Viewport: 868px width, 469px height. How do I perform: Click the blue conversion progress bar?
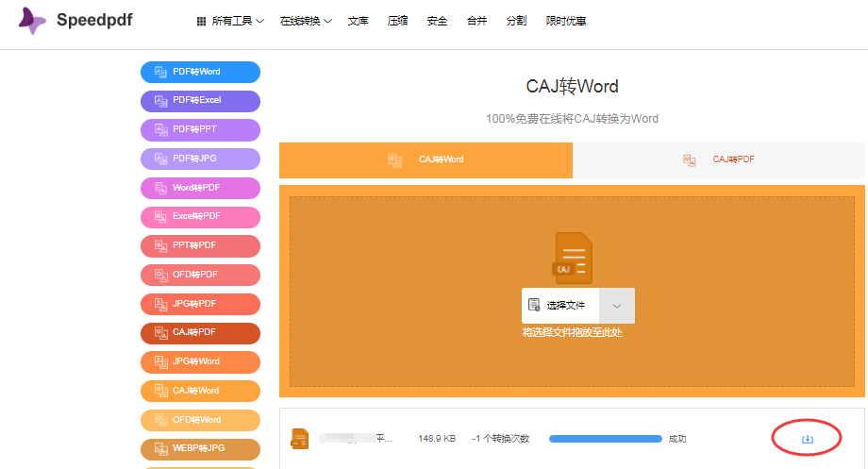click(606, 439)
